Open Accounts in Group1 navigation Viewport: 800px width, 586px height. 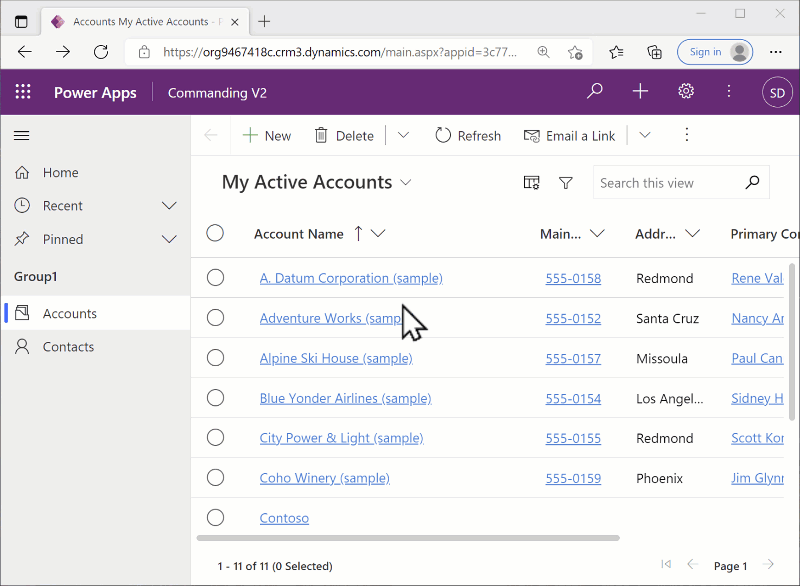point(95,313)
